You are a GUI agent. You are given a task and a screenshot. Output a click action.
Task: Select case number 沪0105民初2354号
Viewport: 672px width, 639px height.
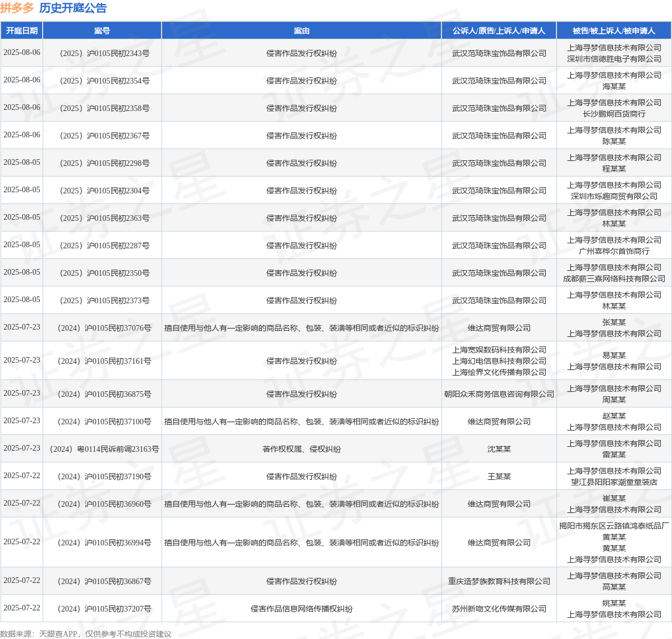coord(104,81)
